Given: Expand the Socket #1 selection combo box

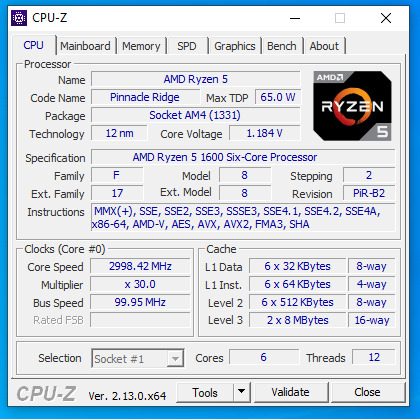Looking at the screenshot, I should [x=138, y=358].
